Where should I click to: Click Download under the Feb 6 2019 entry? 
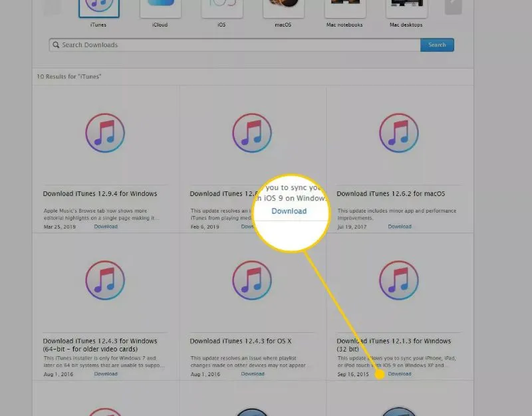[250, 227]
